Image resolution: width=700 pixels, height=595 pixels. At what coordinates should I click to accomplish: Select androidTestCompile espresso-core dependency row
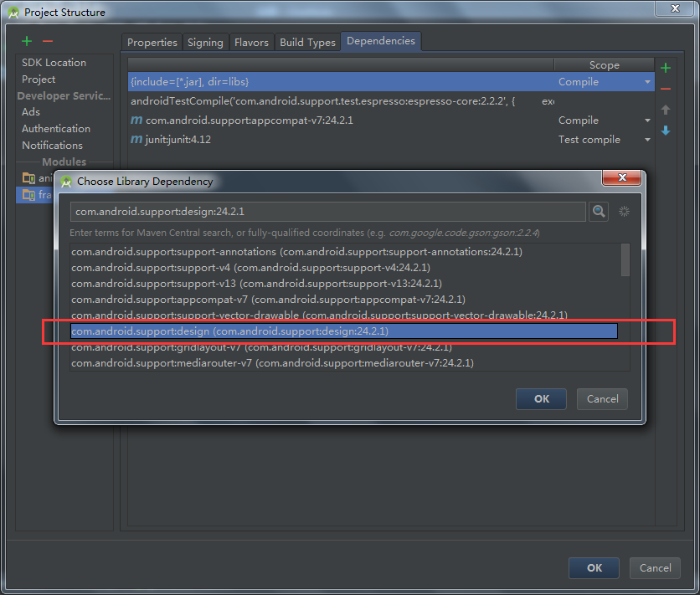click(x=391, y=101)
